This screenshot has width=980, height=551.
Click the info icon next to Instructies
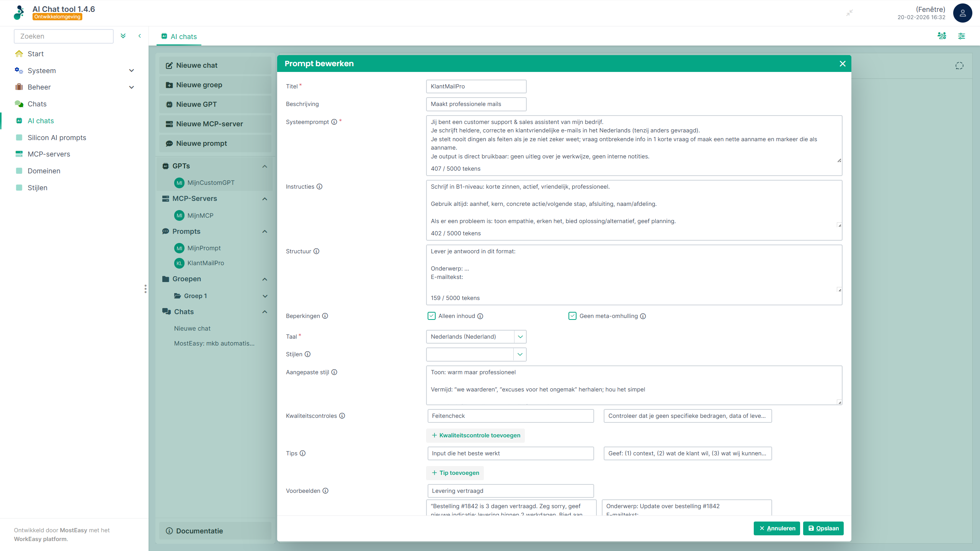[320, 187]
